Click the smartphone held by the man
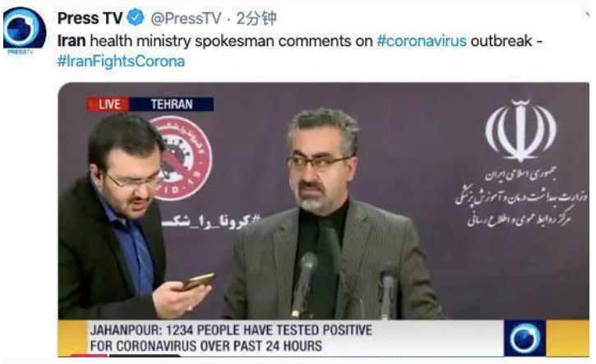This screenshot has width=596, height=364. pos(197,282)
